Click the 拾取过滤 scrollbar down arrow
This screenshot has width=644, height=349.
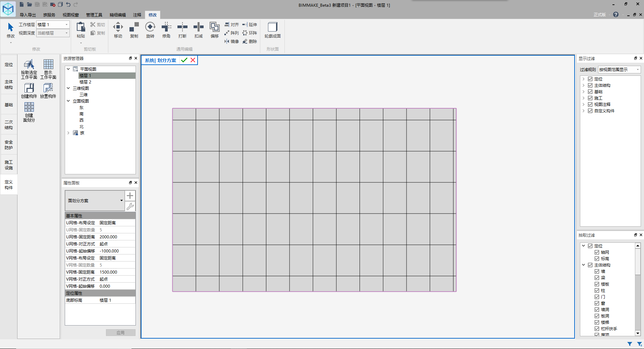pyautogui.click(x=638, y=333)
